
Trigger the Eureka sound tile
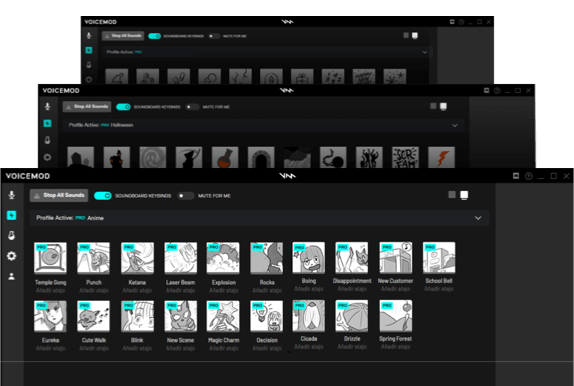click(51, 316)
